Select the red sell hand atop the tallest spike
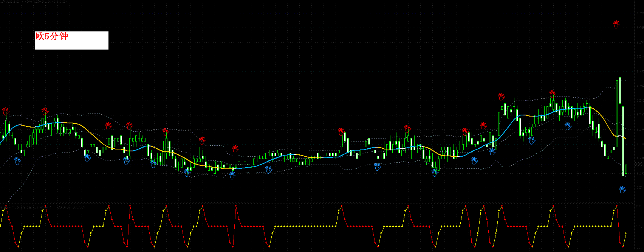Viewport: 644px width, 252px height. (617, 25)
